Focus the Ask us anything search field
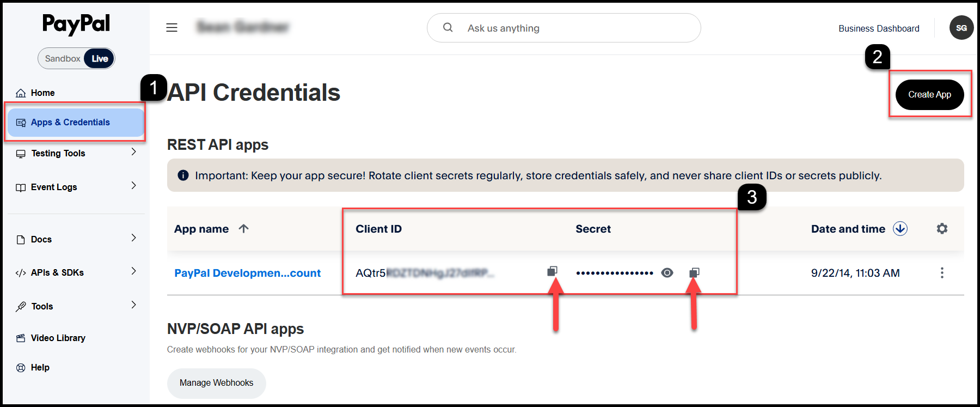The height and width of the screenshot is (407, 980). coord(563,28)
